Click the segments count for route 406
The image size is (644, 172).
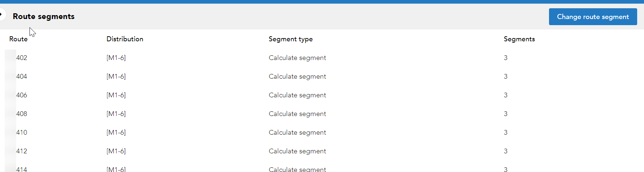point(505,95)
